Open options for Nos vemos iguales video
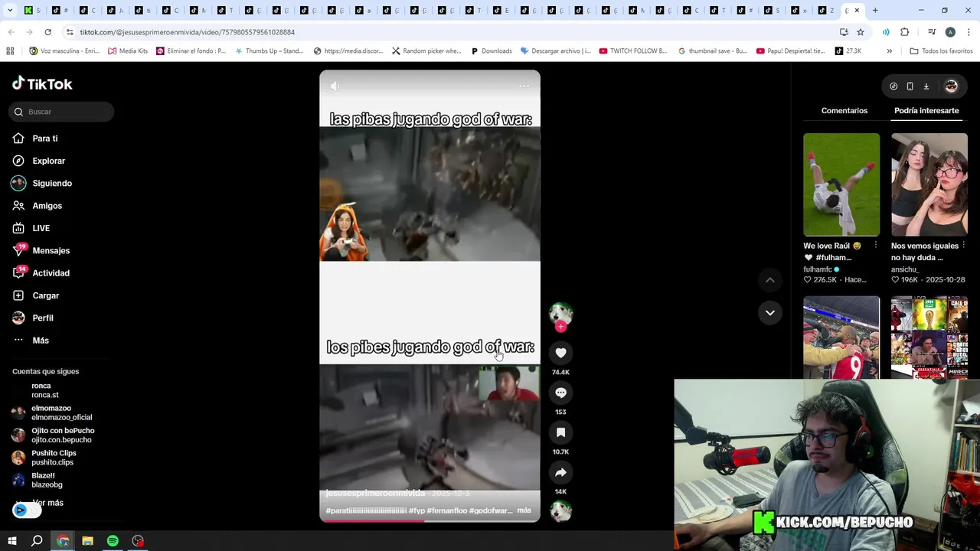The image size is (980, 551). 964,246
